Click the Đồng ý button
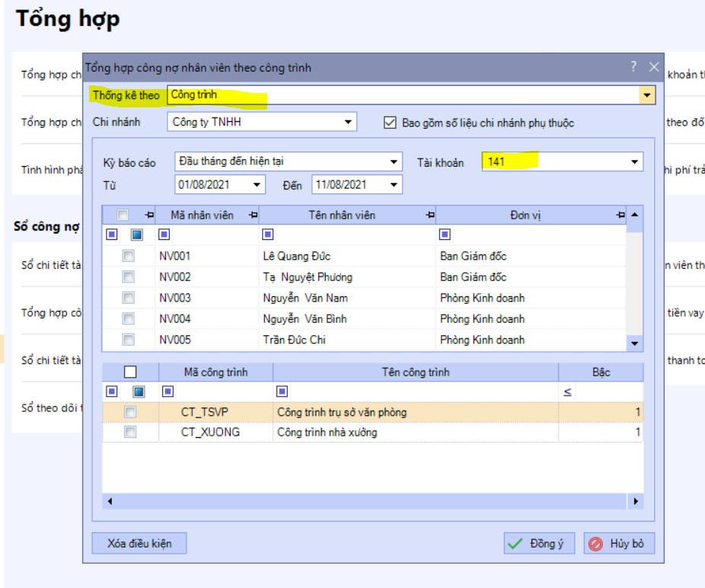 click(x=539, y=544)
